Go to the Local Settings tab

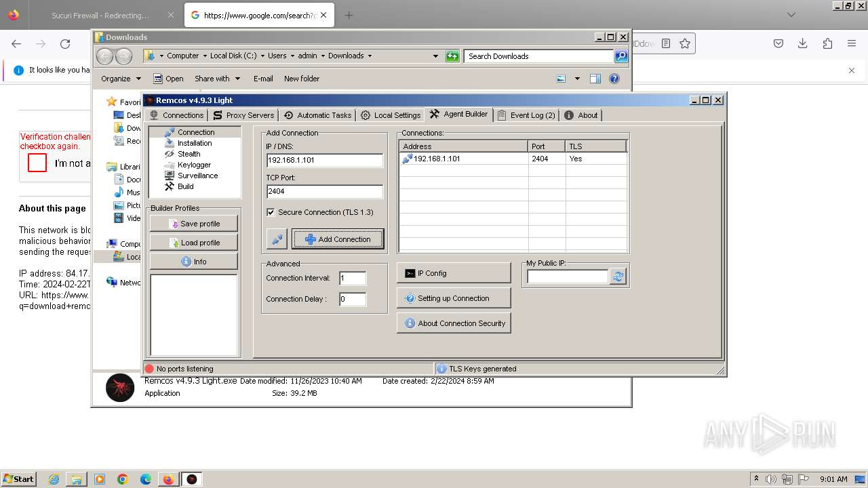point(391,115)
